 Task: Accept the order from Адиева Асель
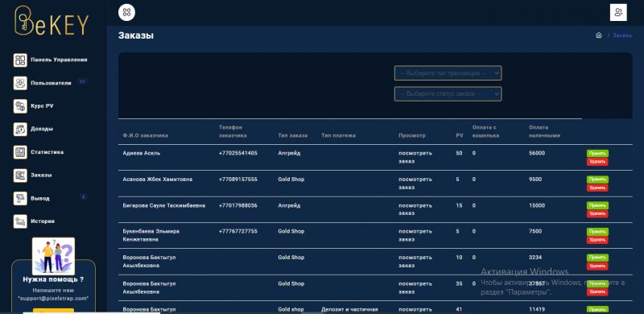(597, 153)
